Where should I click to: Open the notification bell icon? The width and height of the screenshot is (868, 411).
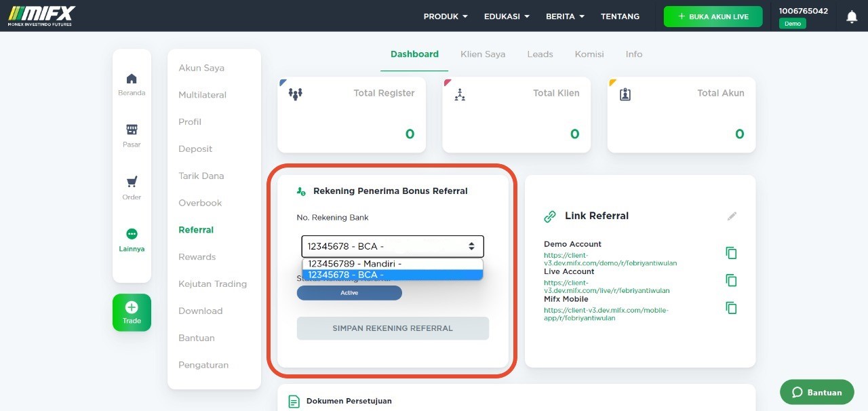[852, 16]
